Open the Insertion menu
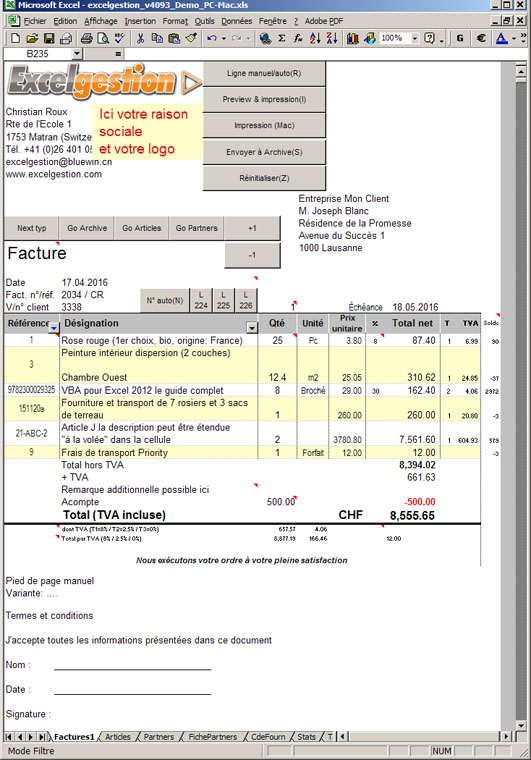531x760 pixels. click(140, 21)
